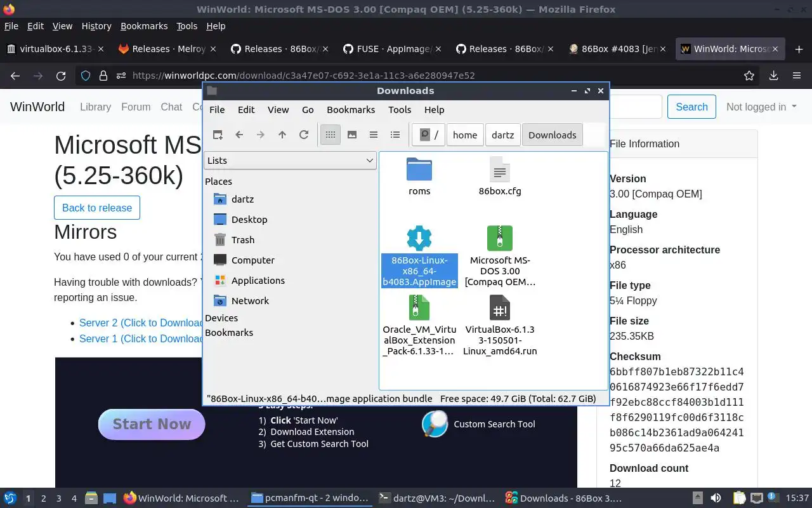This screenshot has width=812, height=508.
Task: Switch to workspace 2 in pager
Action: pyautogui.click(x=44, y=498)
